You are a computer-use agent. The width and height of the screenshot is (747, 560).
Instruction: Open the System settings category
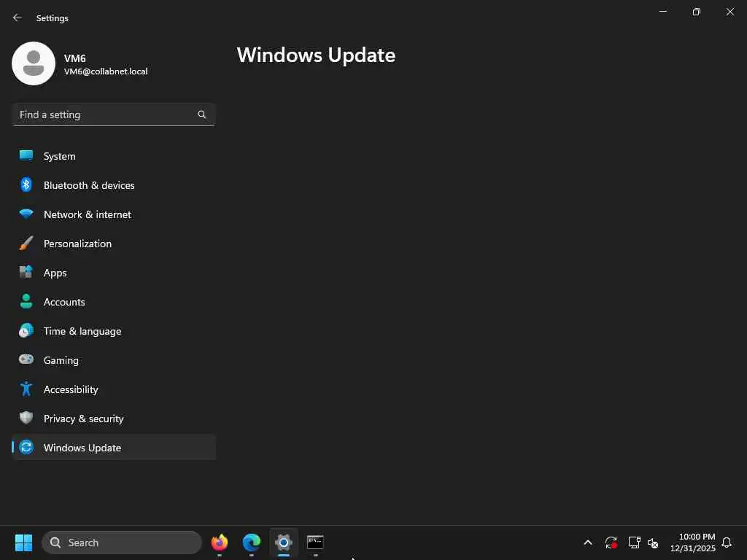(x=114, y=156)
